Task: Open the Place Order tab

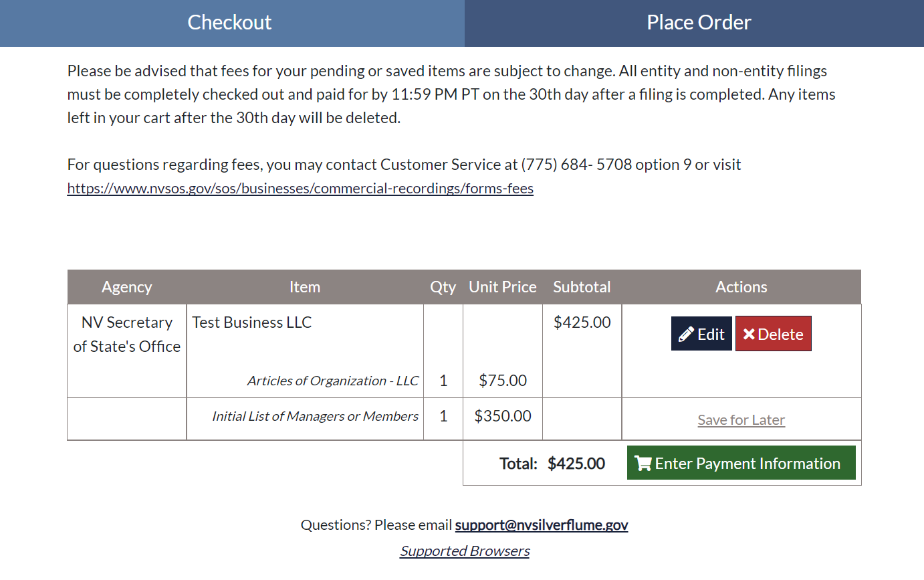Action: coord(699,23)
